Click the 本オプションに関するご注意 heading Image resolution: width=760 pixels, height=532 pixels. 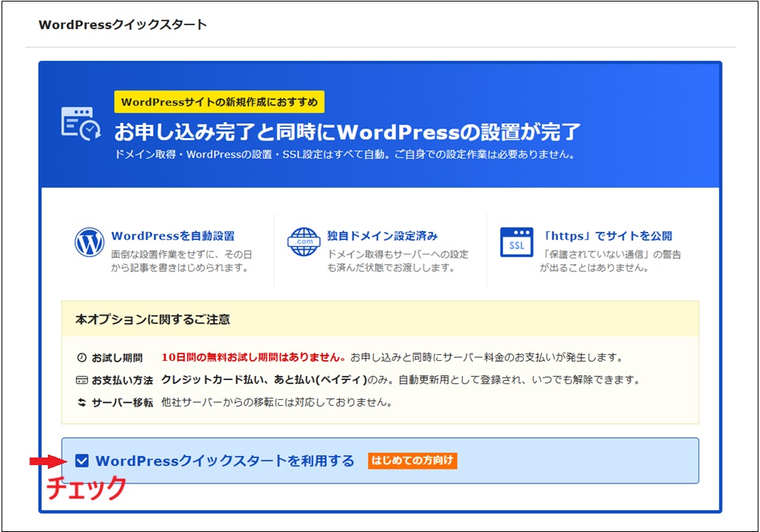point(153,319)
